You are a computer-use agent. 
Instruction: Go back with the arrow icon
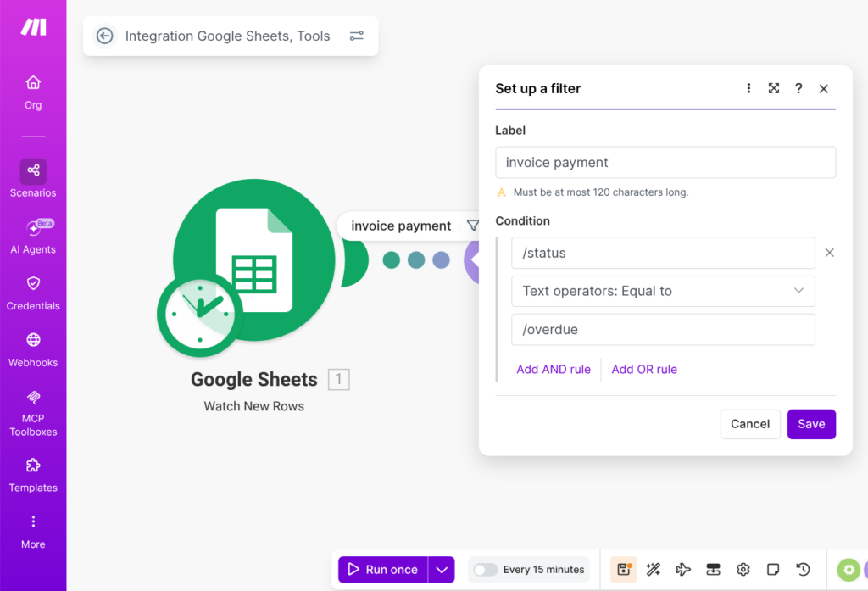coord(104,36)
